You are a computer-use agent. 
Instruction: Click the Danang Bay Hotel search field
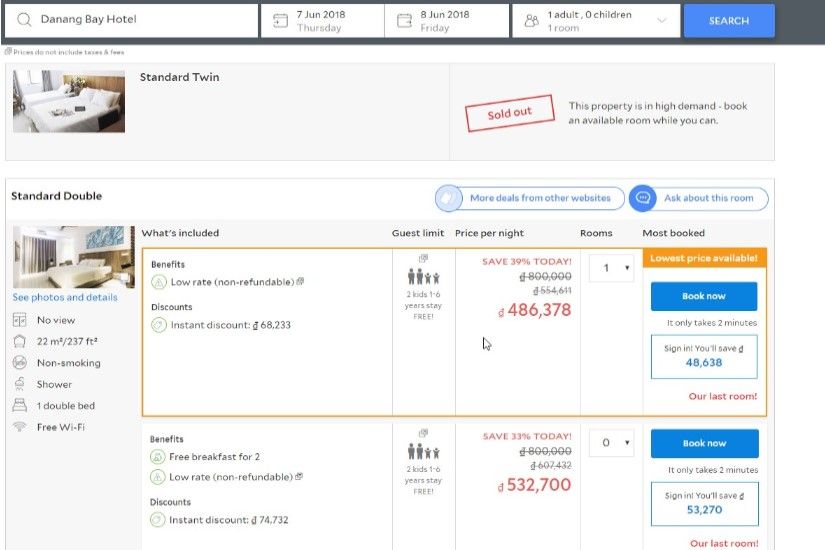[132, 21]
